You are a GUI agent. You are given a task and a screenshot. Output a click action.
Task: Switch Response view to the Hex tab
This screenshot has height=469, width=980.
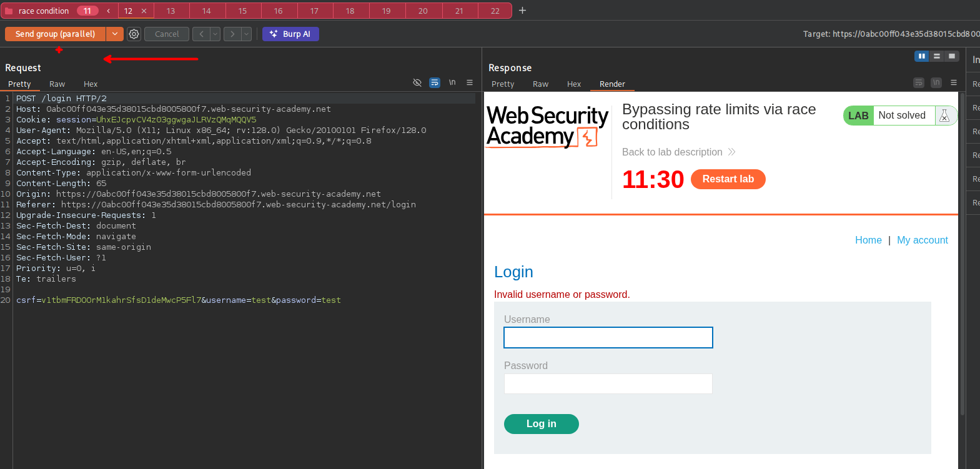(x=574, y=84)
